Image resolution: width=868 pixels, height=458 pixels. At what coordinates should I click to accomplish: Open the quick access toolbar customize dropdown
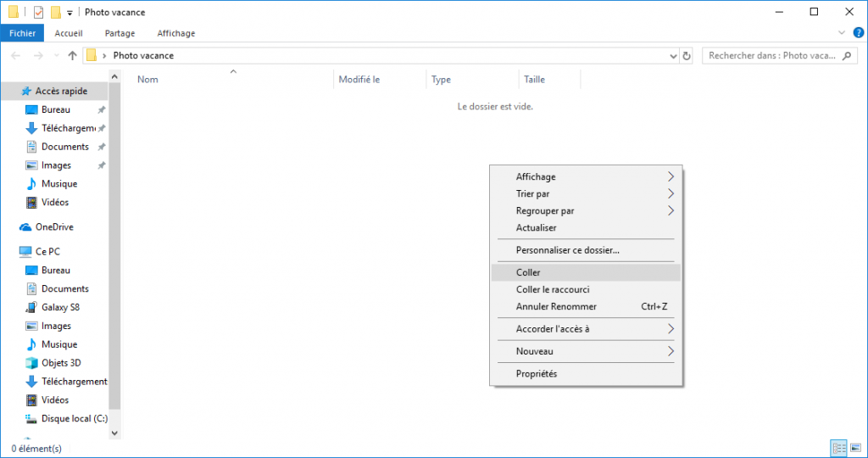point(70,13)
